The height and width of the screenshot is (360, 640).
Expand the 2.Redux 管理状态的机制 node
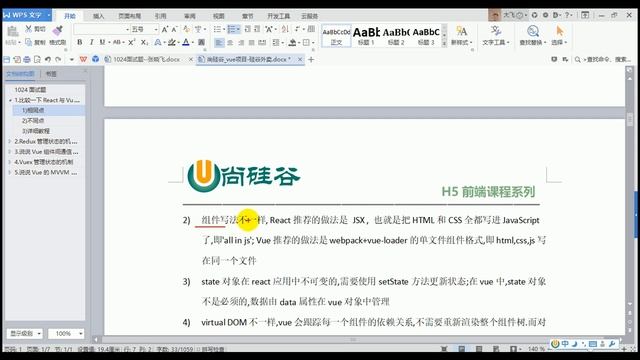tap(10, 142)
